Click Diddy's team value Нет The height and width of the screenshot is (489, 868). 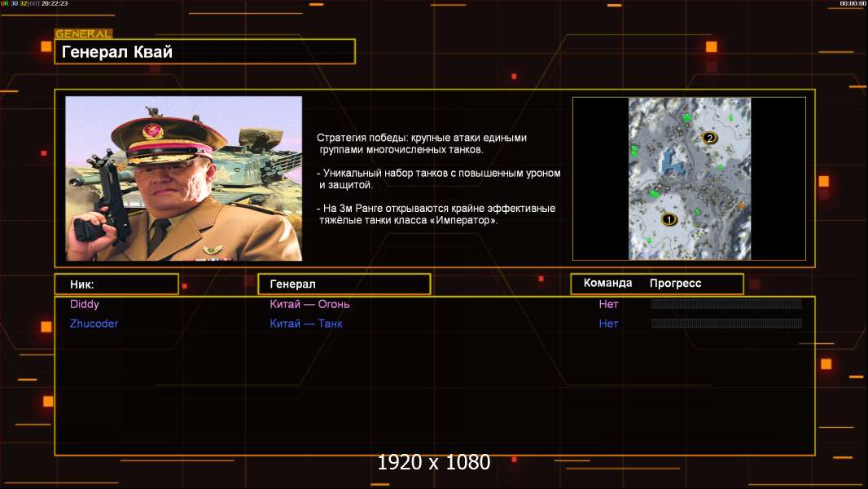pos(608,304)
